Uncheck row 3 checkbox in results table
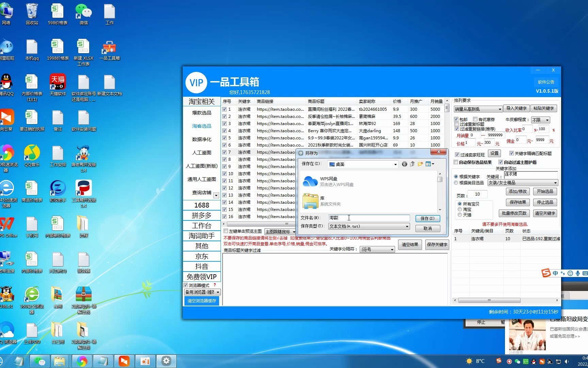Viewport: 588px width, 368px height. [225, 124]
